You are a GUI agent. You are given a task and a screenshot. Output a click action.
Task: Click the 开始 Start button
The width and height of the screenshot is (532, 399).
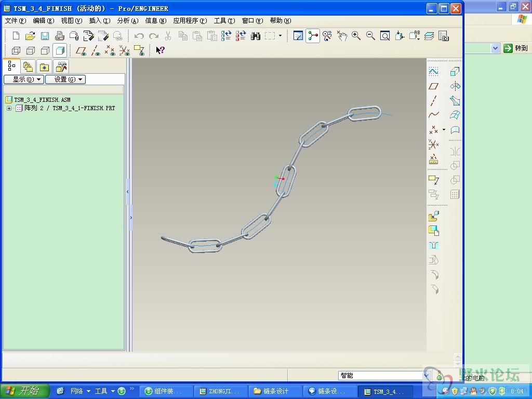[x=24, y=391]
